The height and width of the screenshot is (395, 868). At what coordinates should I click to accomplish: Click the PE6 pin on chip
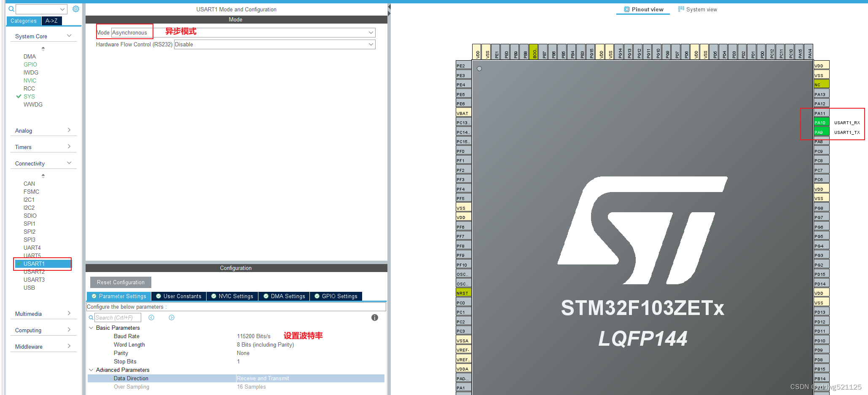(x=463, y=103)
